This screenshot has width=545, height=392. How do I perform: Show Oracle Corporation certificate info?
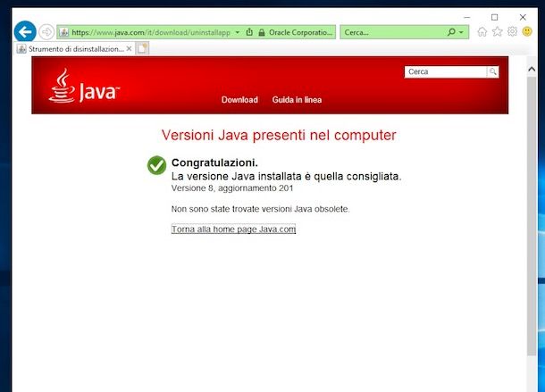(300, 32)
